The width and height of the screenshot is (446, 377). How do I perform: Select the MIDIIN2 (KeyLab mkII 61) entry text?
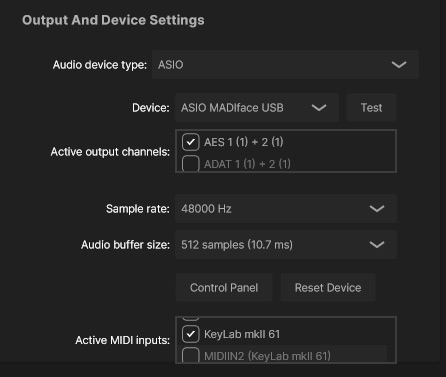[x=267, y=356]
